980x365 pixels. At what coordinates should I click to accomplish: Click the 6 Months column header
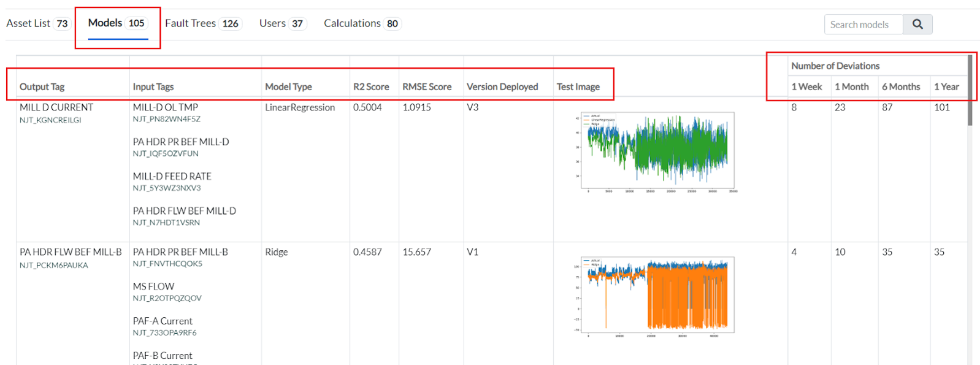(x=901, y=86)
